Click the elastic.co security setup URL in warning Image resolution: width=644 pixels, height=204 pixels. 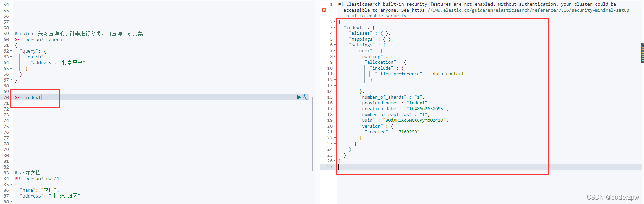tap(520, 10)
